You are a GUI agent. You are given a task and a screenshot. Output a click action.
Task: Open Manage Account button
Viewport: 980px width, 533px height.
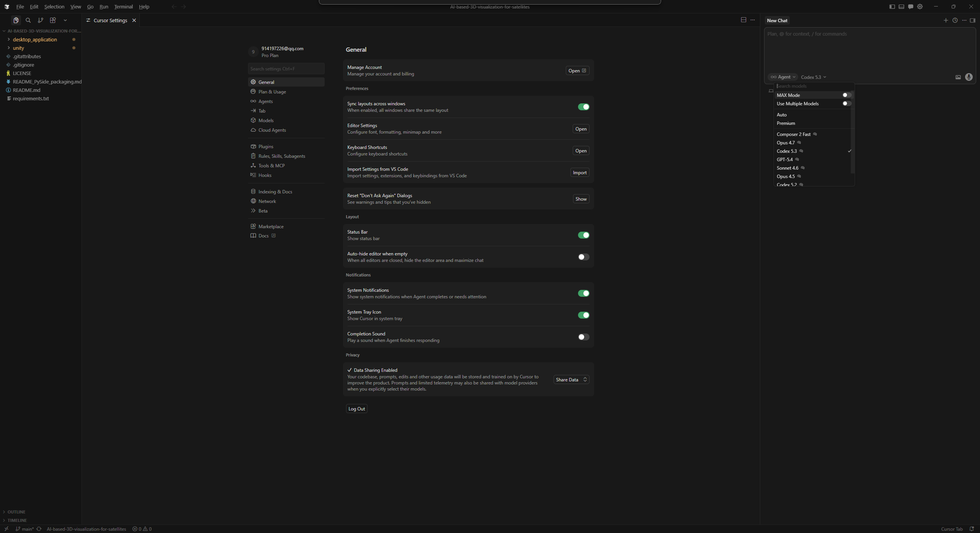577,70
